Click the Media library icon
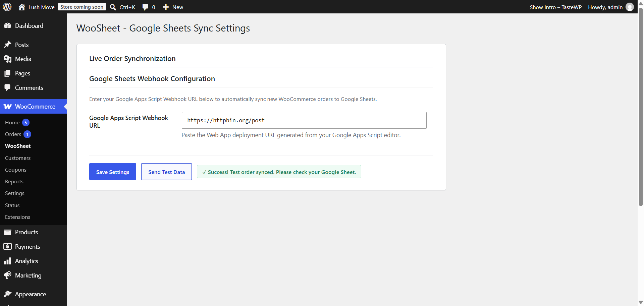The image size is (644, 306). pos(7,59)
